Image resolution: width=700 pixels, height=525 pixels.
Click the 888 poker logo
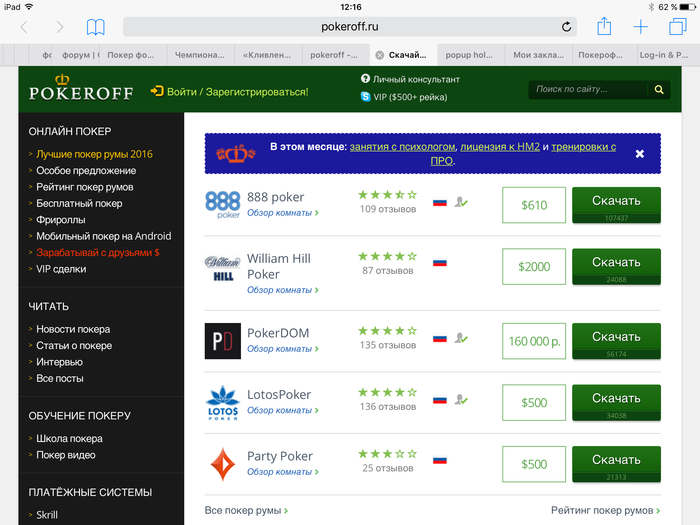(223, 204)
